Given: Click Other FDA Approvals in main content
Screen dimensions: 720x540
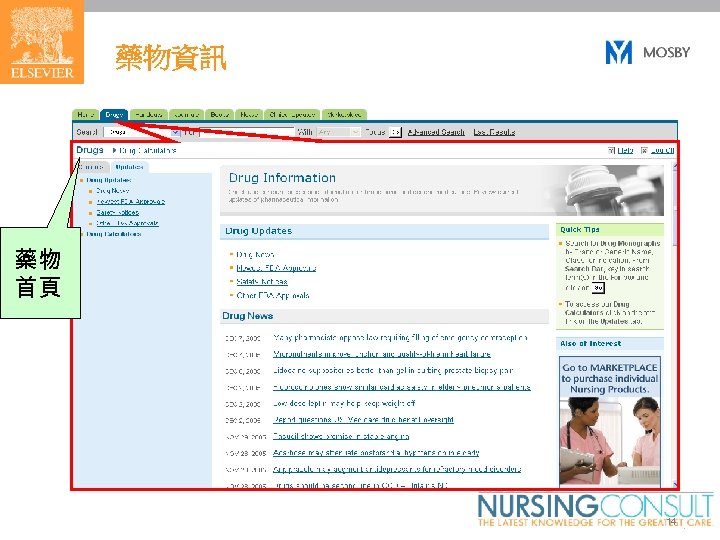Looking at the screenshot, I should point(273,295).
